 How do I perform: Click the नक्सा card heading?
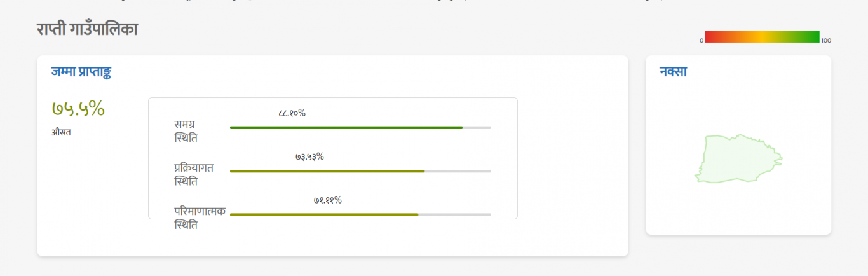click(673, 72)
